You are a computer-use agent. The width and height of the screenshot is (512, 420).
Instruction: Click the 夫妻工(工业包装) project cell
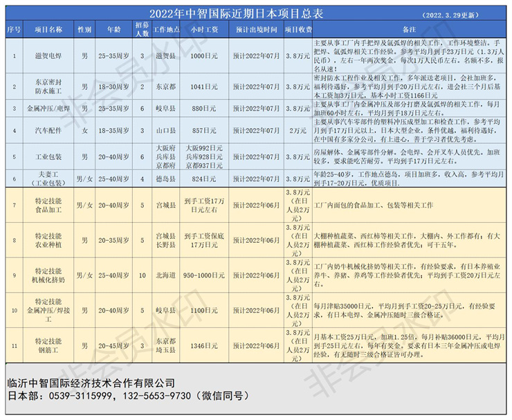click(x=50, y=178)
